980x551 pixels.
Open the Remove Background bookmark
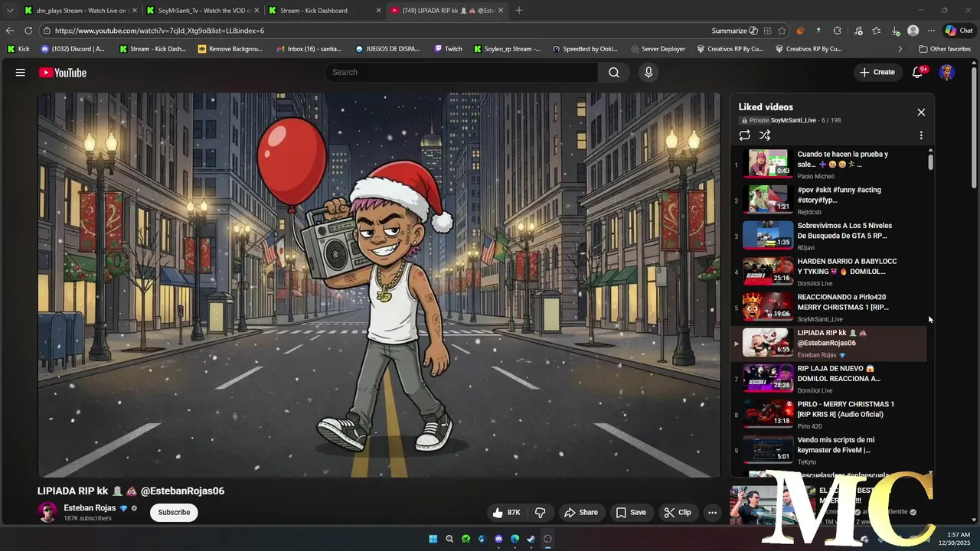(230, 49)
